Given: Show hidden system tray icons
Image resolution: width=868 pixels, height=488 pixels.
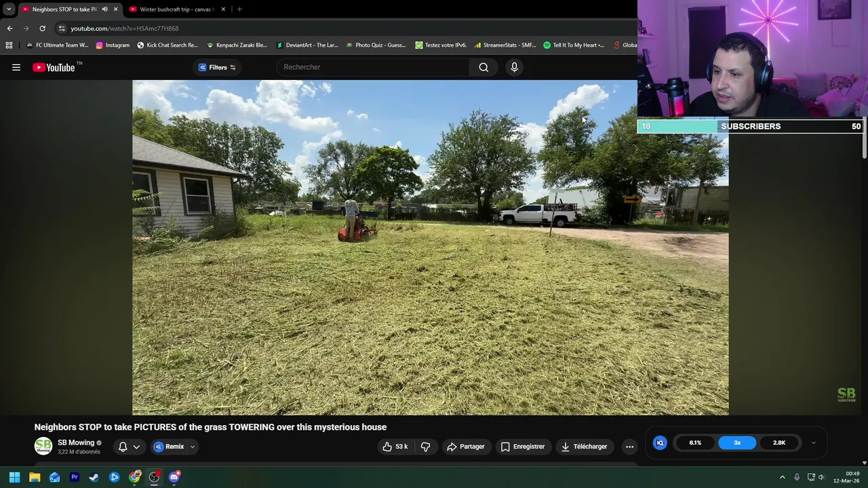Looking at the screenshot, I should [x=782, y=477].
